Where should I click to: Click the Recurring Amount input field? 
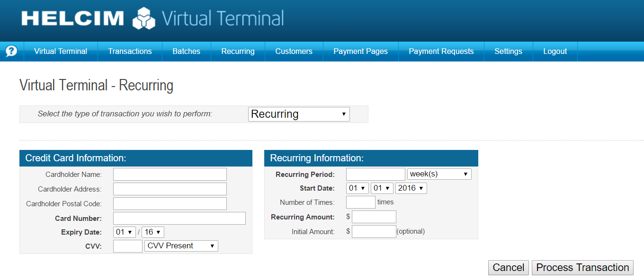374,217
